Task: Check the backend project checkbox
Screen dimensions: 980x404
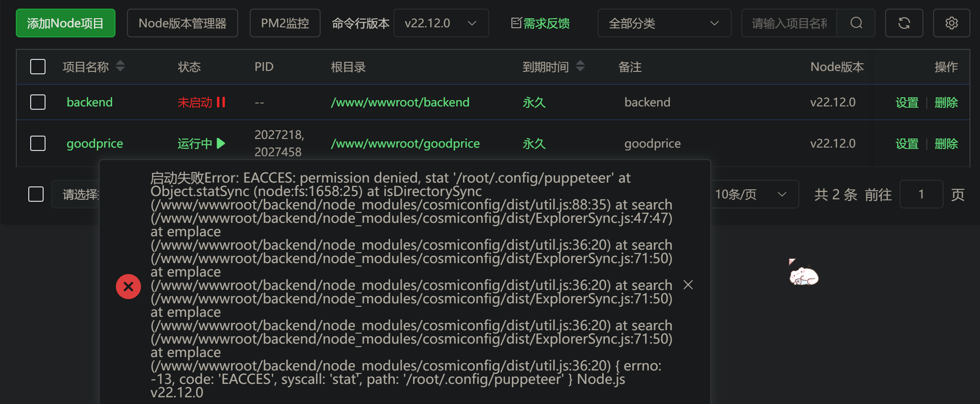Action: pos(38,102)
